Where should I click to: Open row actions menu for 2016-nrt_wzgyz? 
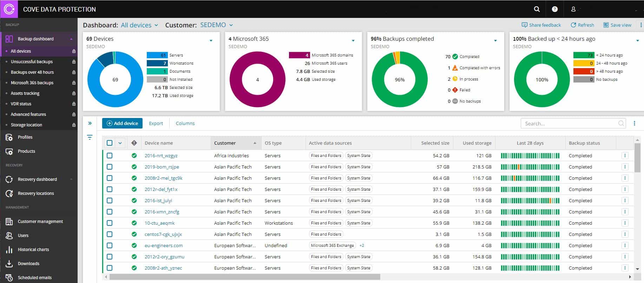625,156
